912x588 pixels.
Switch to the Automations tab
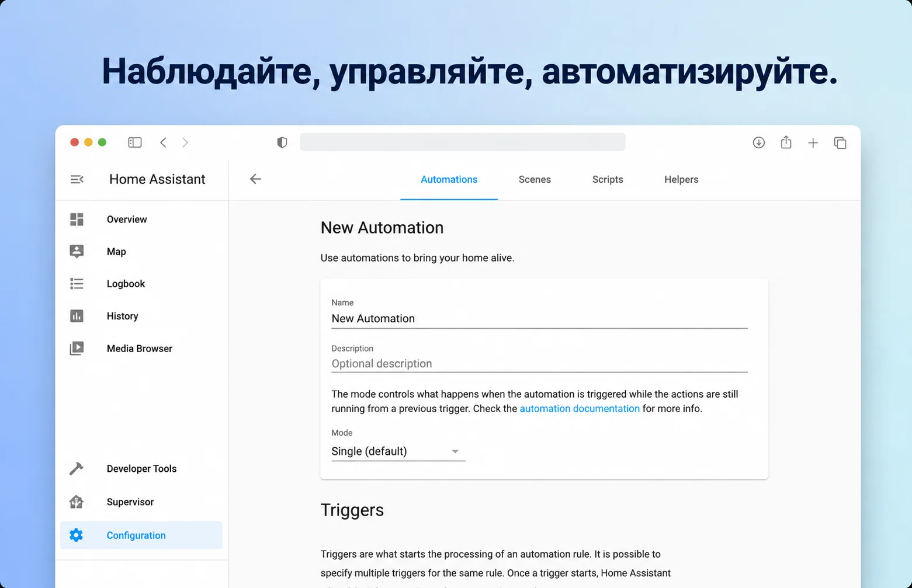coord(449,179)
